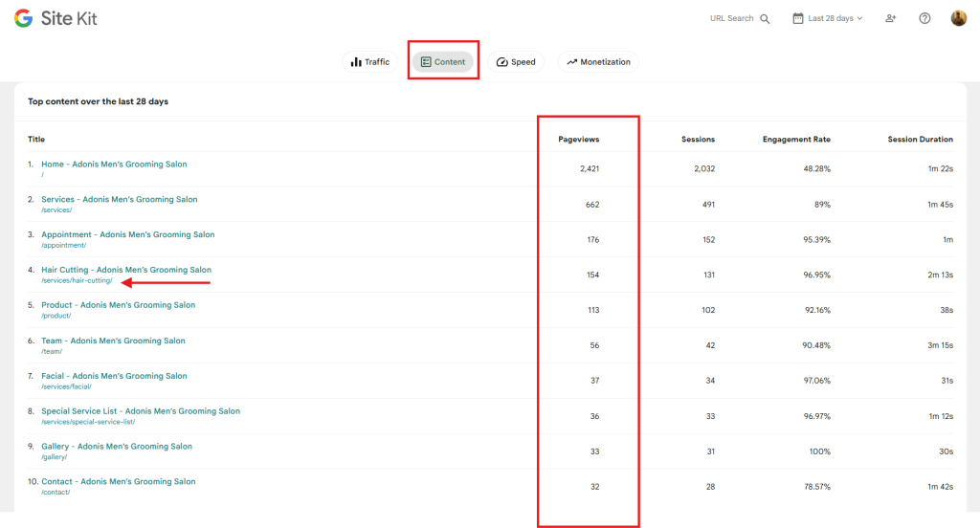Open the add user icon

891,18
